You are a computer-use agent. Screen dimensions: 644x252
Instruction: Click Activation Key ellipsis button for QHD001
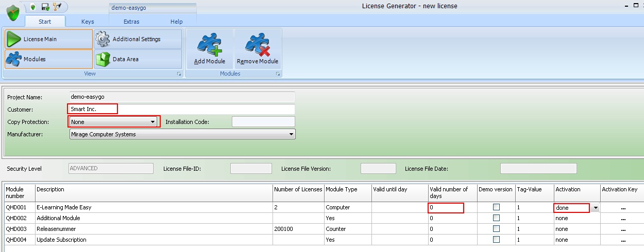pos(623,208)
